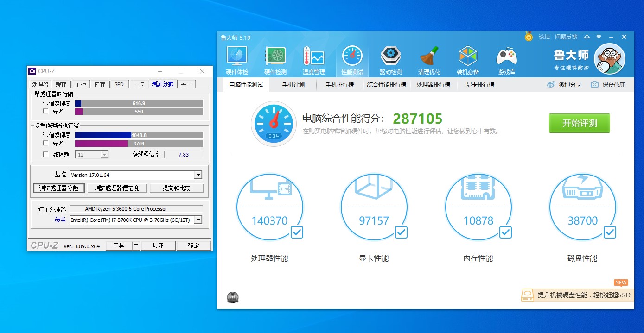Click the orange NEW badge
Image resolution: width=644 pixels, height=333 pixels.
(x=621, y=283)
